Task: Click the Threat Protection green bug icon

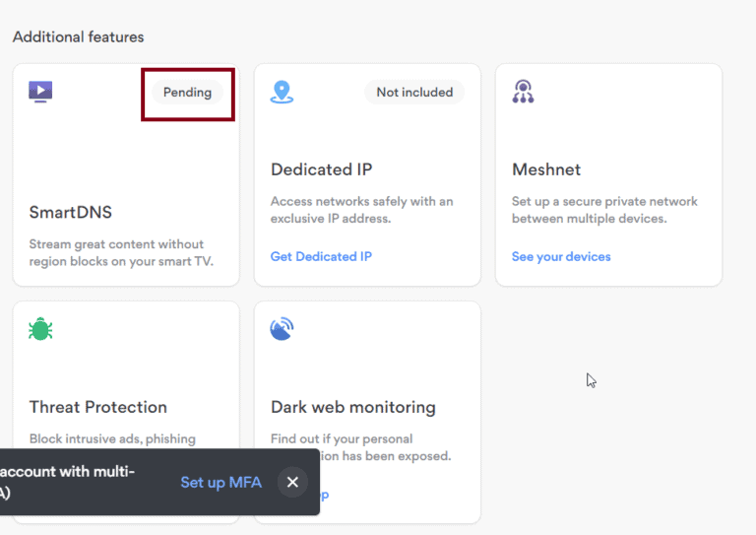Action: point(40,330)
